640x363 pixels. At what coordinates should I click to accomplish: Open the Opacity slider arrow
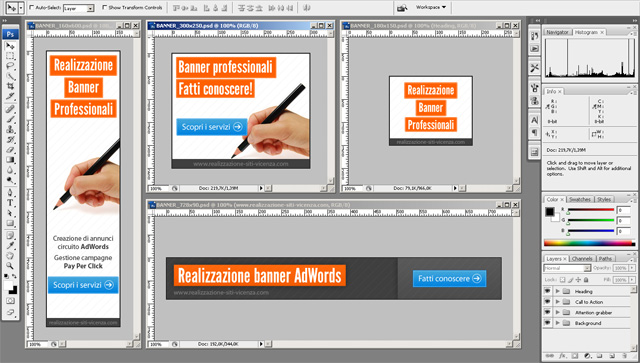point(632,268)
